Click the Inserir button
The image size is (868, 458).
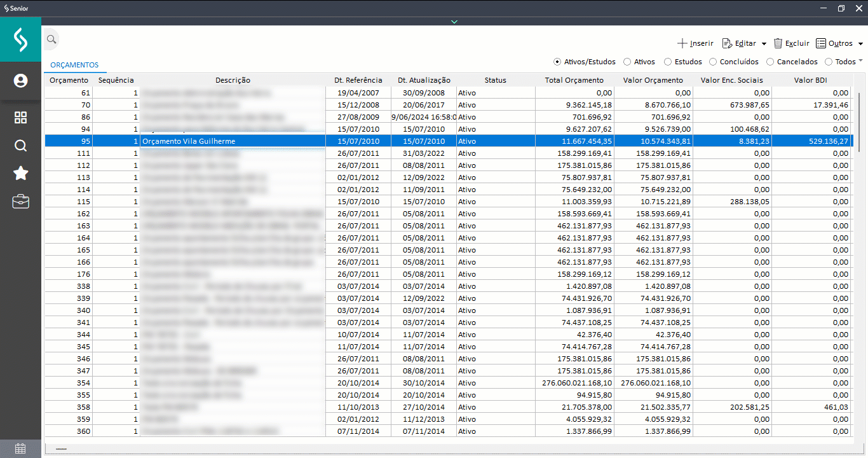coord(695,43)
